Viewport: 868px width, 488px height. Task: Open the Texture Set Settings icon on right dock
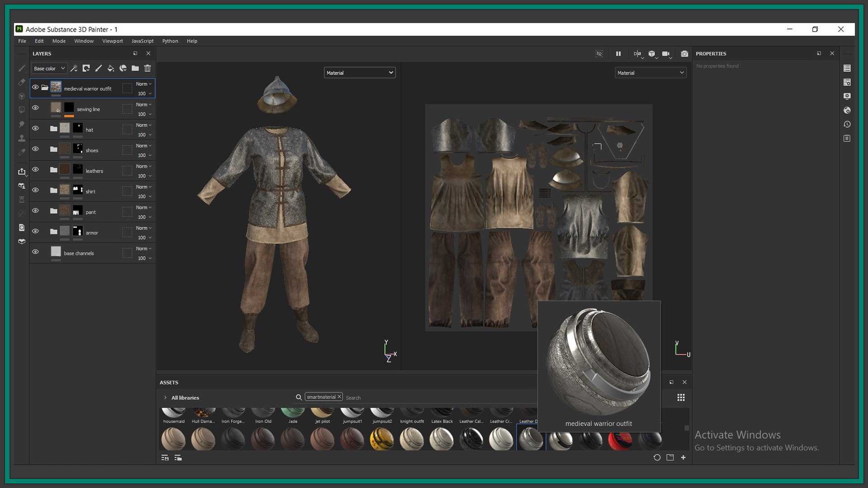click(847, 82)
